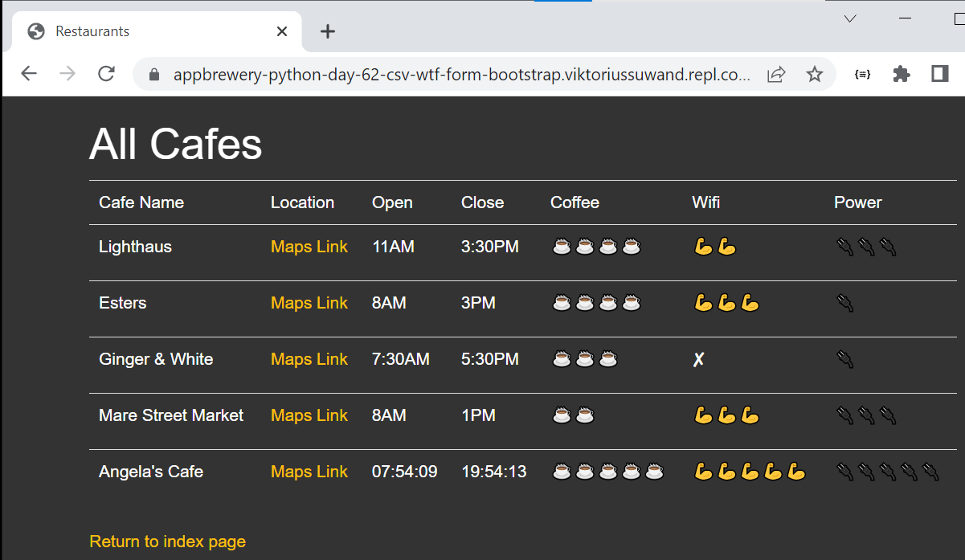Bookmark this page with the star icon

coord(815,75)
